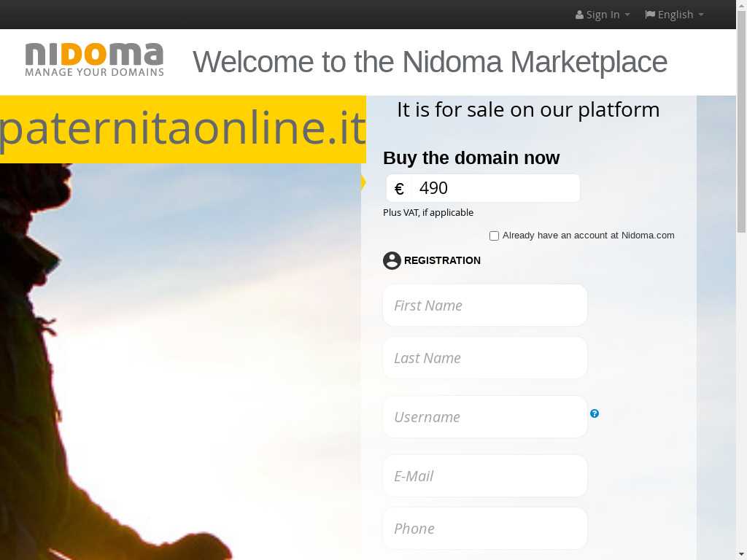Click the price field showing 490
The image size is (747, 560).
(495, 188)
